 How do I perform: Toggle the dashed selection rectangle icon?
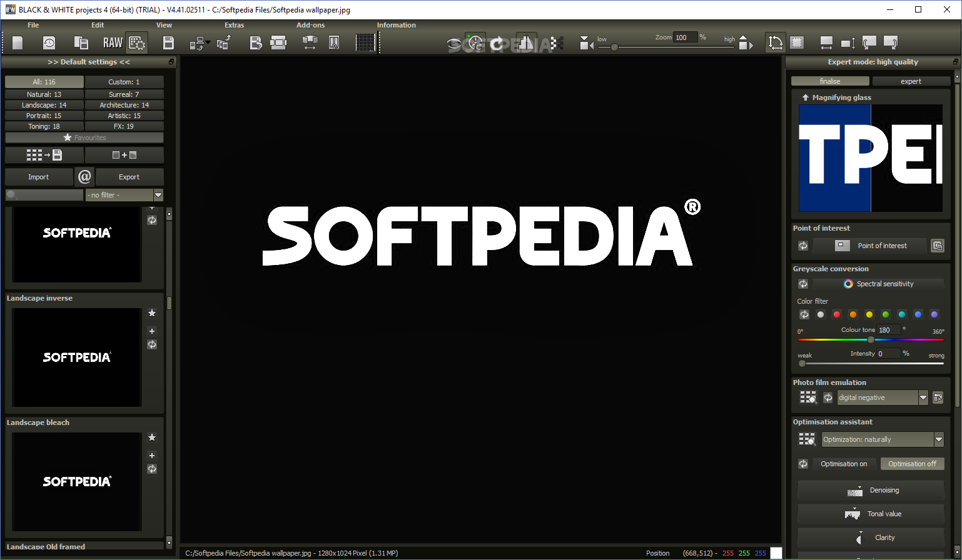pyautogui.click(x=796, y=42)
